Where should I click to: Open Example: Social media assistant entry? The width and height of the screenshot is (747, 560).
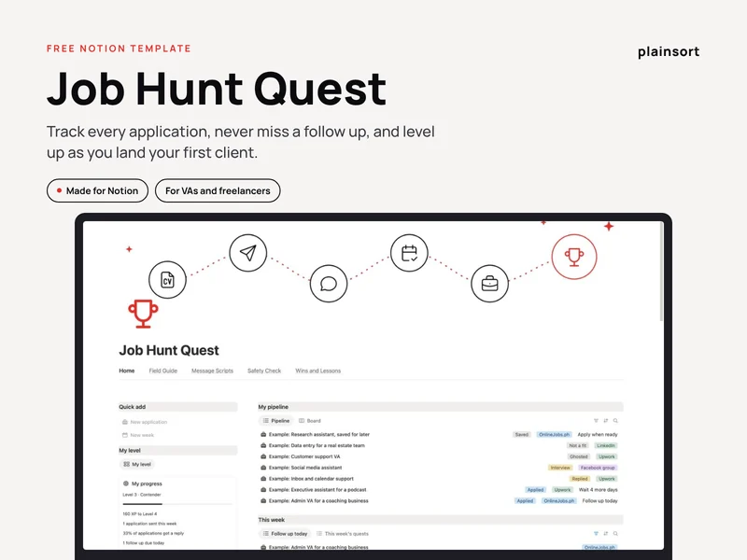pos(305,468)
